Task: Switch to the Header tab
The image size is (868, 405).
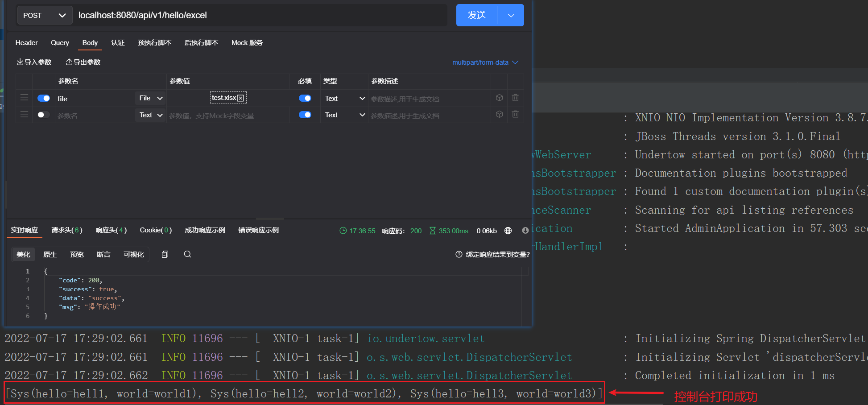Action: 26,43
